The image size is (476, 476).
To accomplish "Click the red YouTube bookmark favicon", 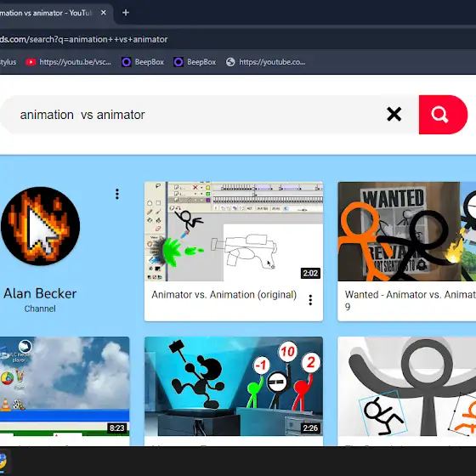I will tap(31, 62).
